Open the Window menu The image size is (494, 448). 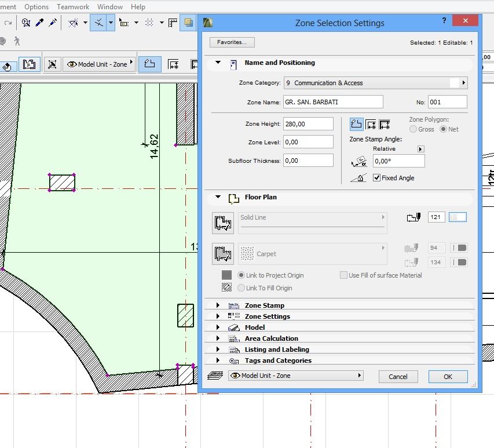pos(109,7)
